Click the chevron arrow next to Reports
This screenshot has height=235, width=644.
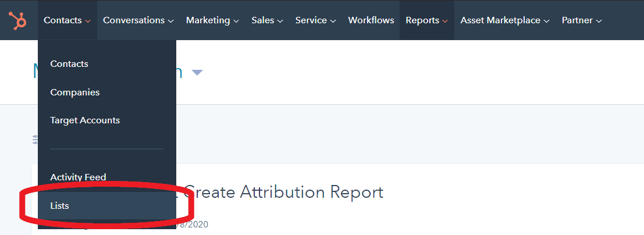coord(445,21)
